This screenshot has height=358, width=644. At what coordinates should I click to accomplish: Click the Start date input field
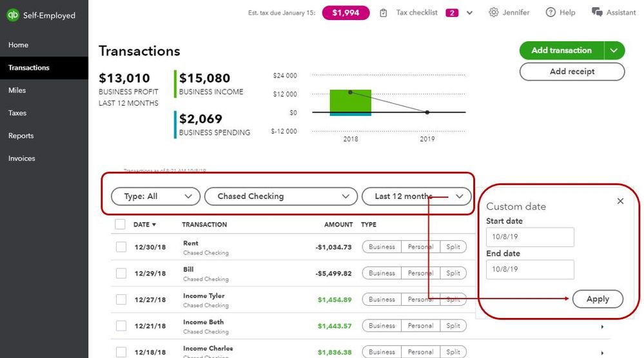point(530,237)
